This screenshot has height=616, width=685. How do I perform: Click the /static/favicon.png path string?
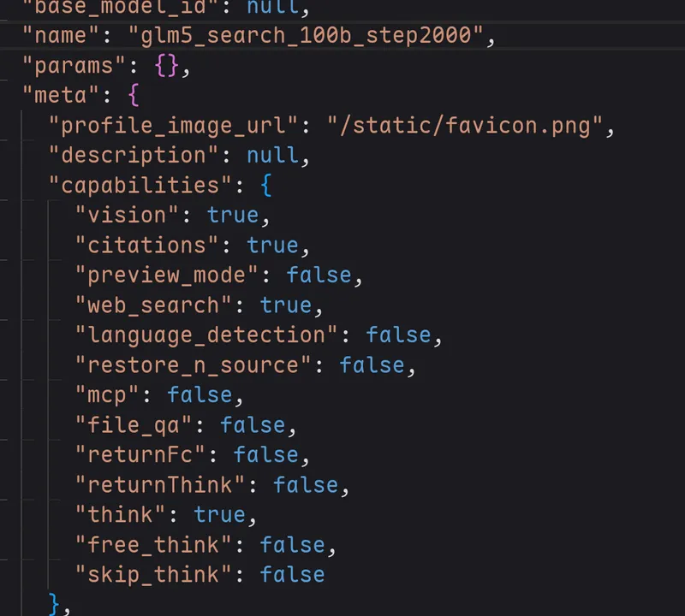pyautogui.click(x=465, y=125)
